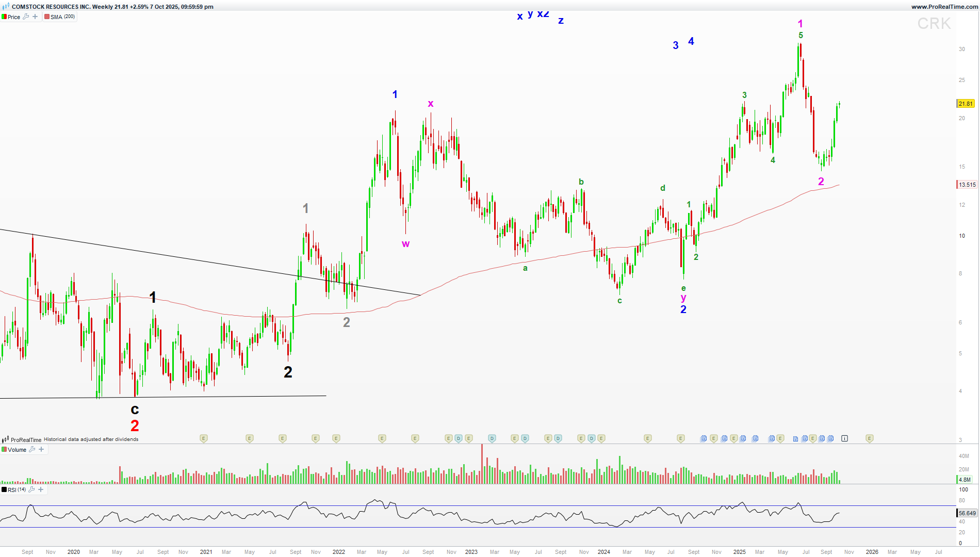This screenshot has height=557, width=980.
Task: Add indicator to Volume panel
Action: pos(41,449)
